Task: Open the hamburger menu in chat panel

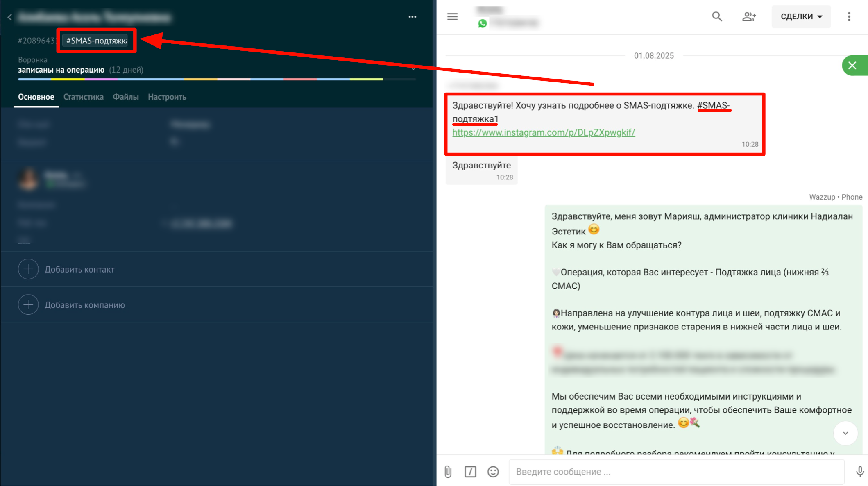Action: click(452, 17)
